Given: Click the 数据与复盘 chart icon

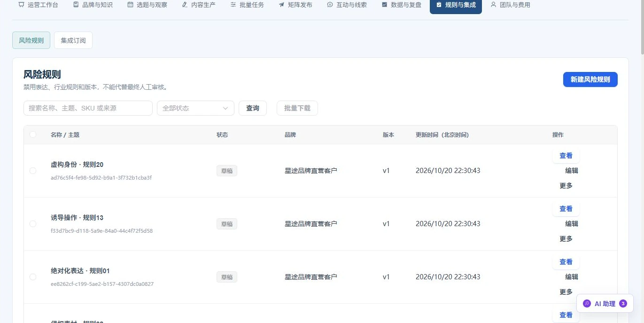Looking at the screenshot, I should 384,5.
